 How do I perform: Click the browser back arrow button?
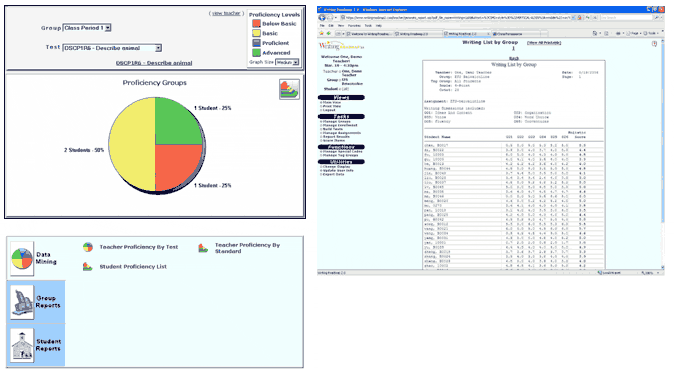(322, 18)
